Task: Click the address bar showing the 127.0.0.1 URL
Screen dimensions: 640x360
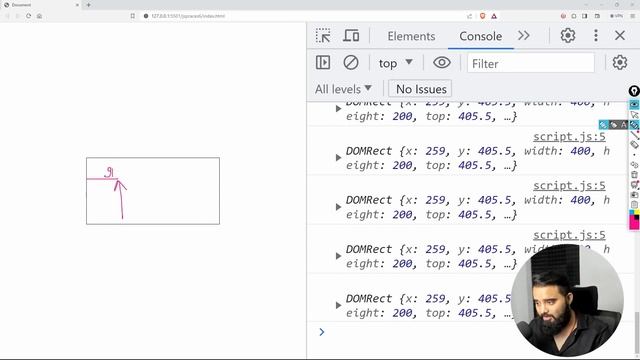Action: (x=302, y=16)
